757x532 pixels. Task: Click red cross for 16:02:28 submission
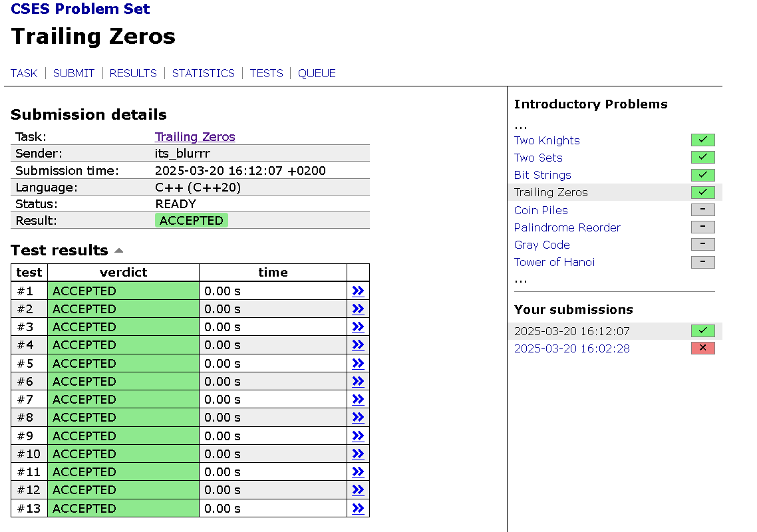(703, 348)
